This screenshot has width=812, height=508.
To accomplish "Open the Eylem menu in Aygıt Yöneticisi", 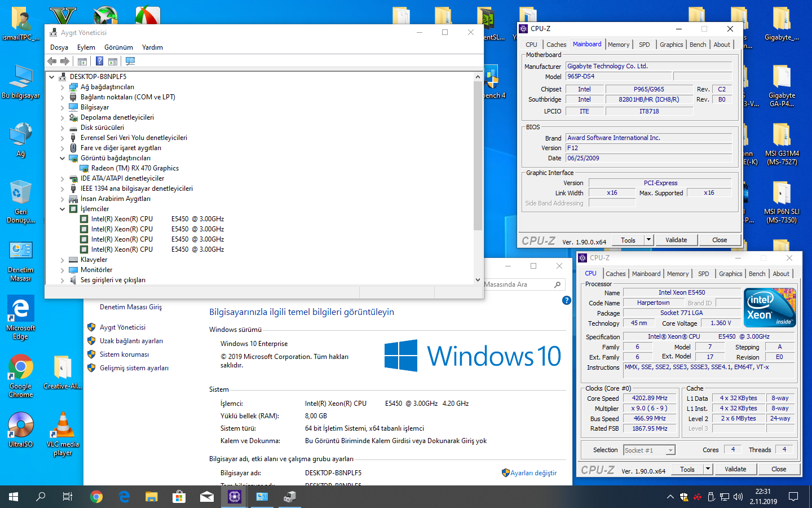I will (x=86, y=47).
